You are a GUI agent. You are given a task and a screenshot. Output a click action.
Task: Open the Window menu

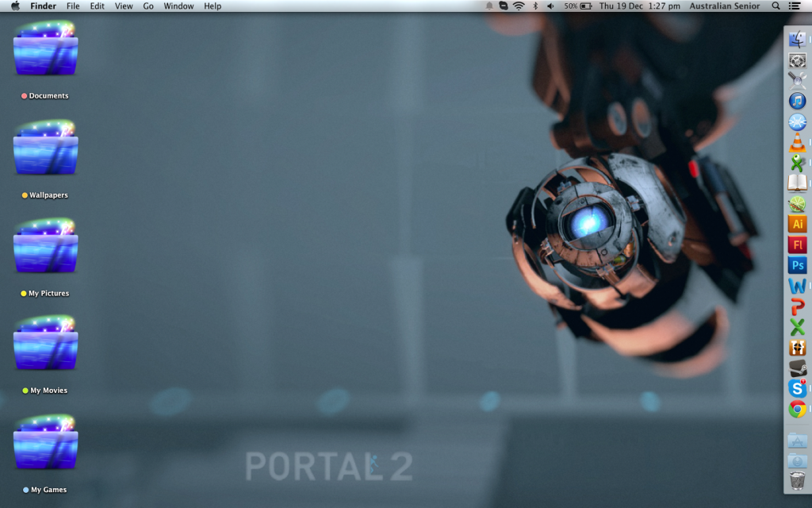(x=178, y=6)
